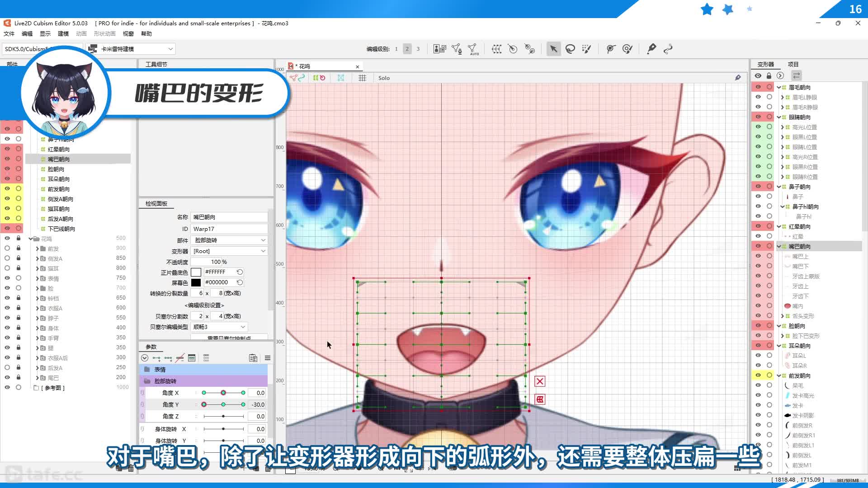
Task: Delete parameter keys icon
Action: pos(180,358)
